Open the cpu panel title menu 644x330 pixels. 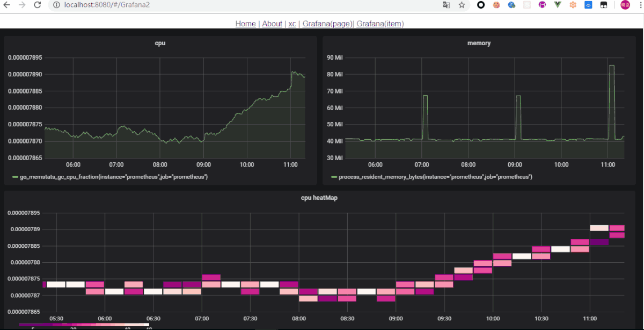coord(160,43)
